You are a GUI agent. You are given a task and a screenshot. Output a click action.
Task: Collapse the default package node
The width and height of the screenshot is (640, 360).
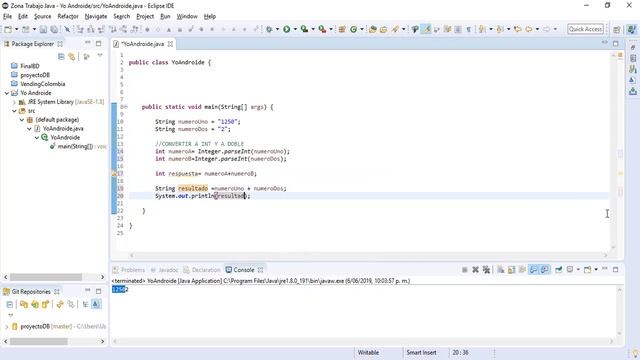pos(22,120)
